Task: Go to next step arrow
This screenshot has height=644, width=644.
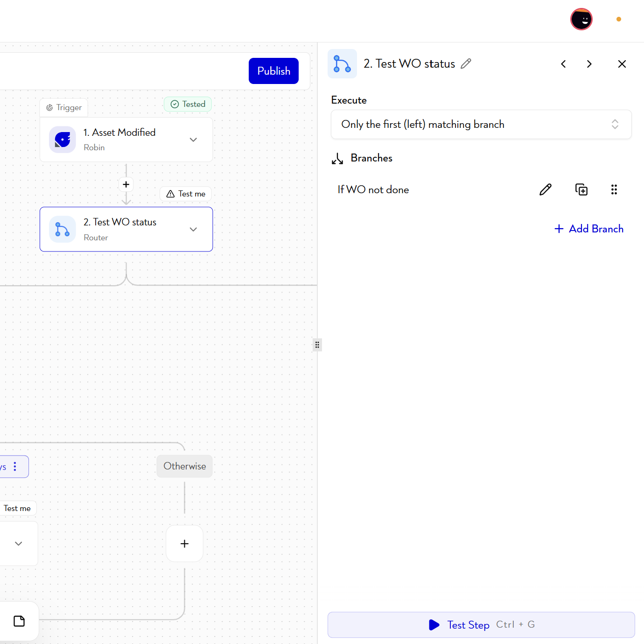Action: [x=589, y=64]
